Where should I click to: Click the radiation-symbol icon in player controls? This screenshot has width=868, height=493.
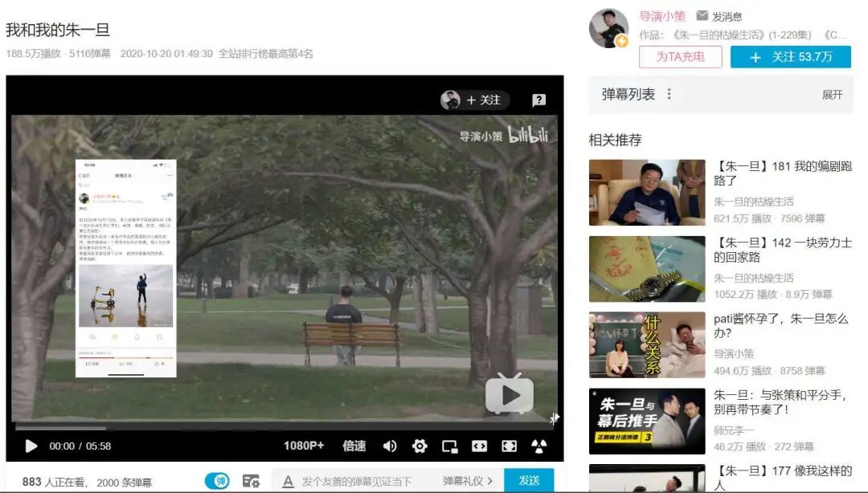[538, 446]
